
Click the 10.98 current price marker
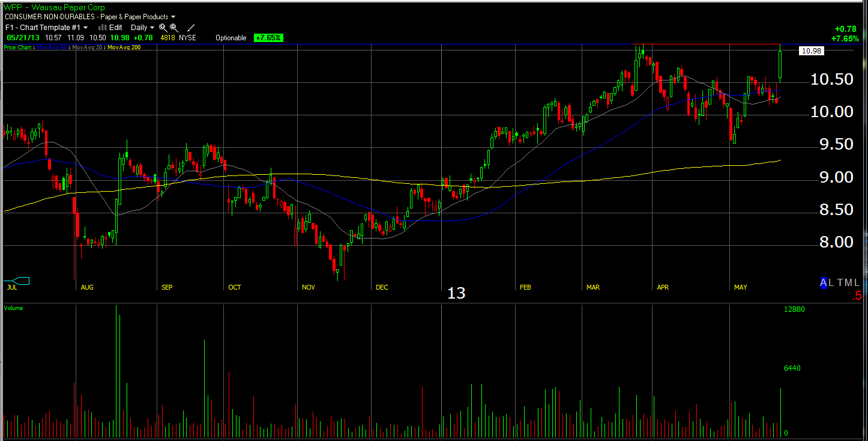coord(811,51)
